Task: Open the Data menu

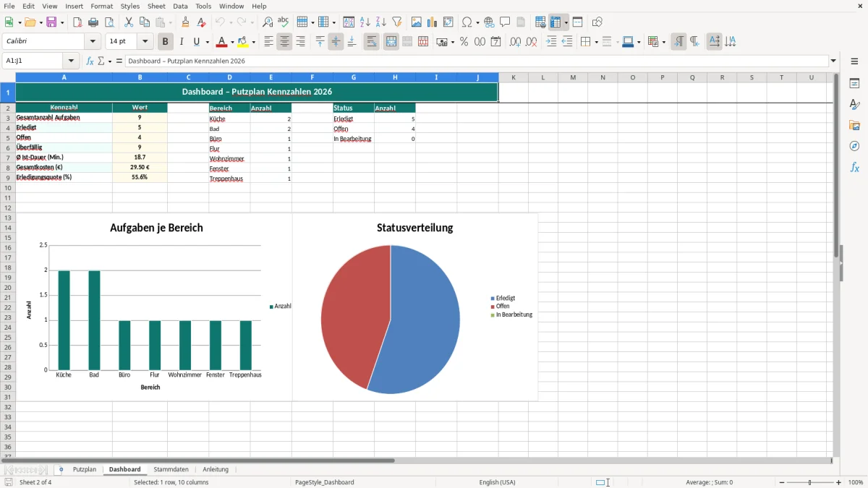Action: coord(180,6)
